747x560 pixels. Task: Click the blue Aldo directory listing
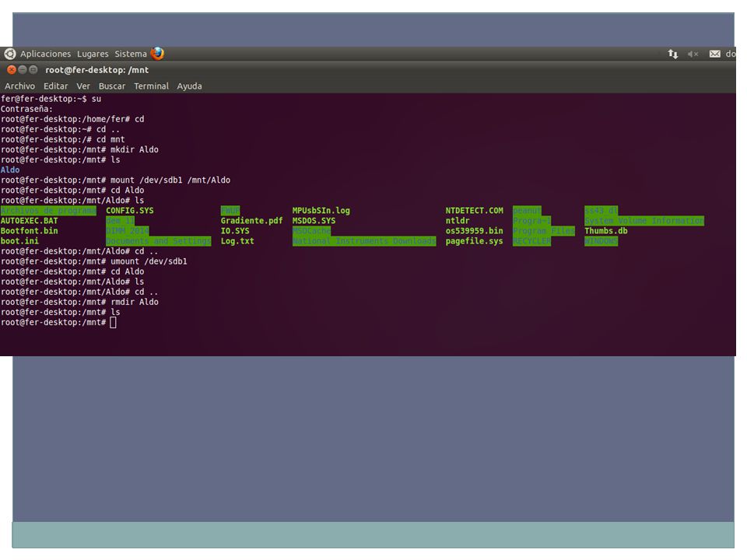coord(10,170)
